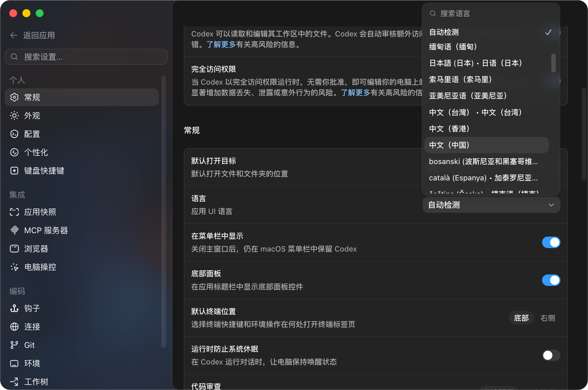The width and height of the screenshot is (588, 390).
Task: Click the 默认打开目标 setting title
Action: (214, 161)
